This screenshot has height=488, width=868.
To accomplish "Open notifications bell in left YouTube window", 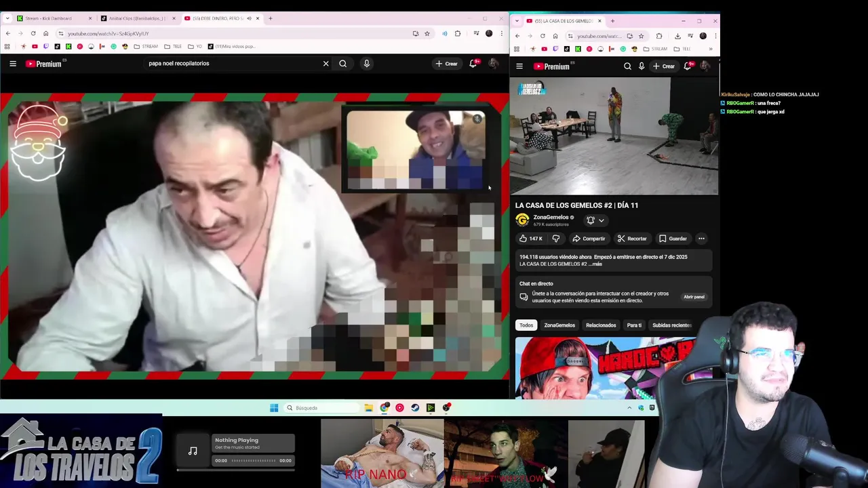I will tap(473, 64).
